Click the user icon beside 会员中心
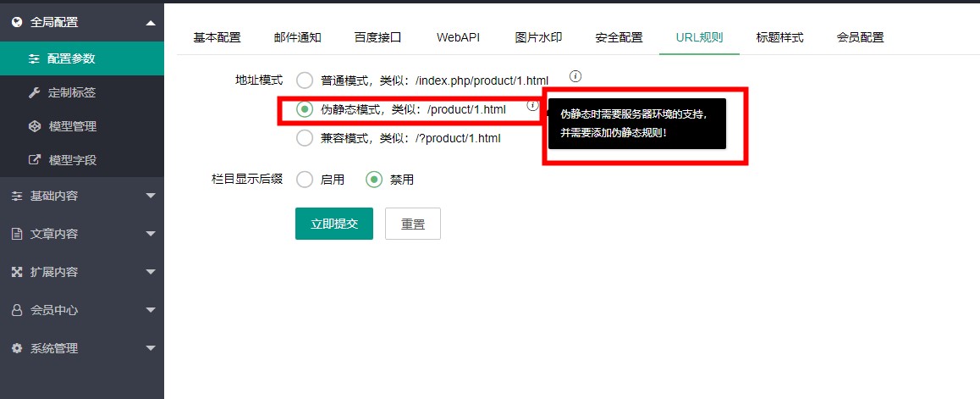This screenshot has width=980, height=399. pos(17,310)
